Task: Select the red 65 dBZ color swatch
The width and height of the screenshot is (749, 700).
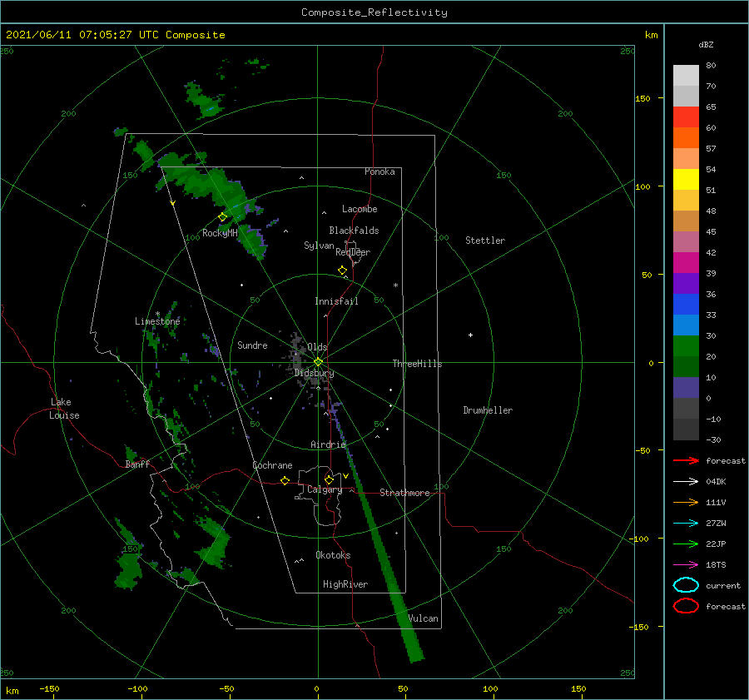Action: pos(686,117)
